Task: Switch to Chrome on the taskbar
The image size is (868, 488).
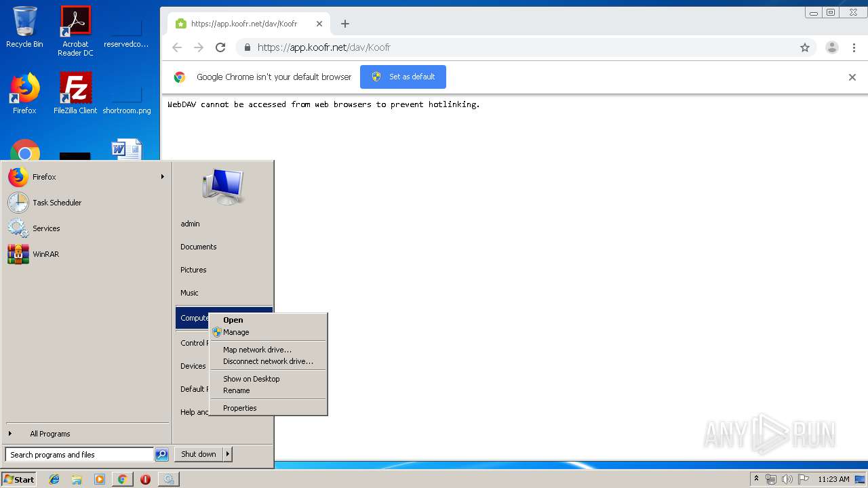Action: click(122, 479)
